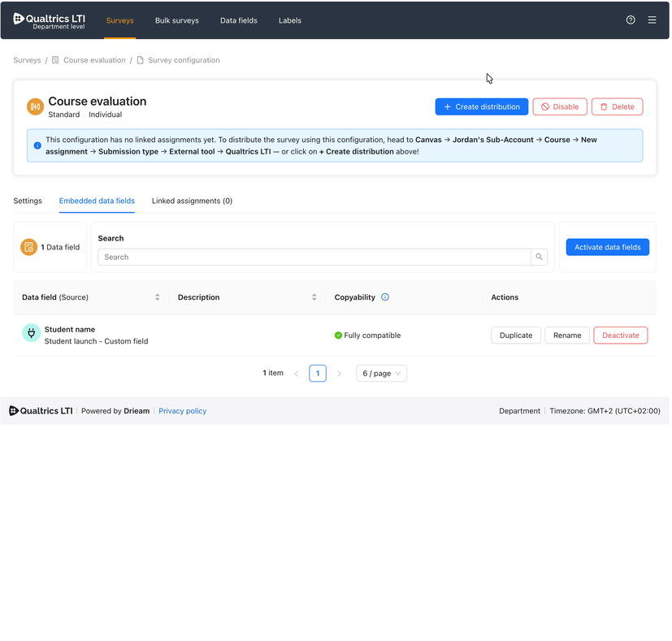Image resolution: width=672 pixels, height=641 pixels.
Task: Show the Copyability info tooltip icon
Action: (x=385, y=297)
